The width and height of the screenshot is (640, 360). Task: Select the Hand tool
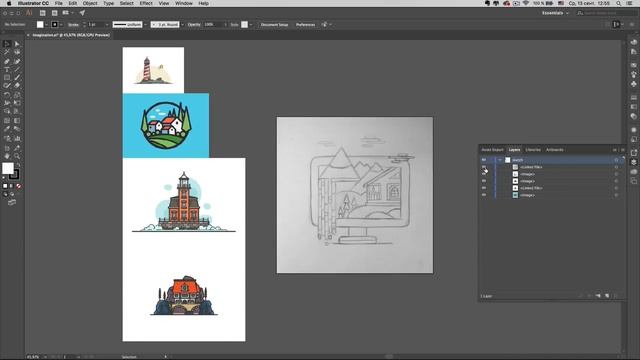pyautogui.click(x=7, y=156)
